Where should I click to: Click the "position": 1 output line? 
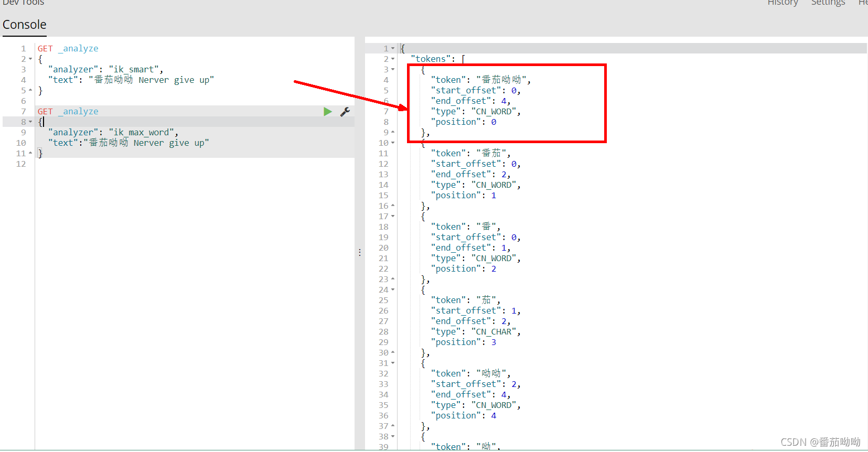pyautogui.click(x=464, y=195)
